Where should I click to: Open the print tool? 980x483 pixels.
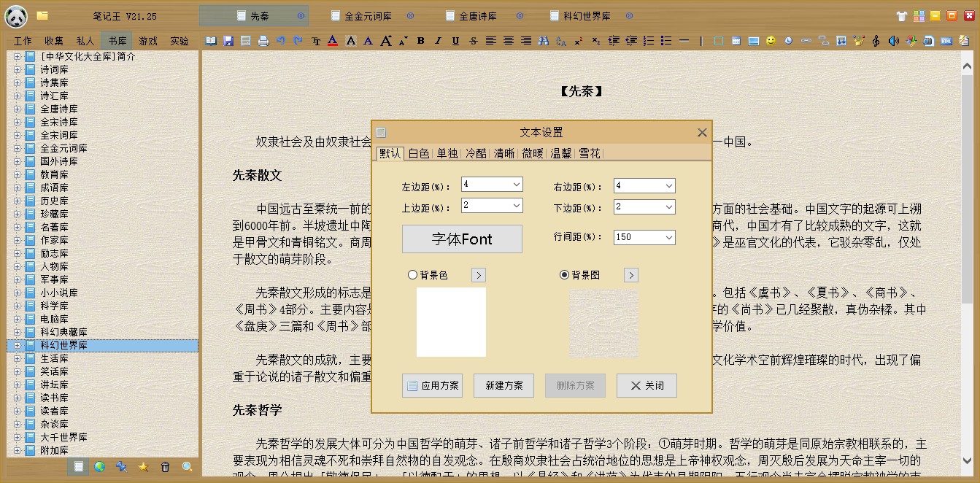pos(261,42)
